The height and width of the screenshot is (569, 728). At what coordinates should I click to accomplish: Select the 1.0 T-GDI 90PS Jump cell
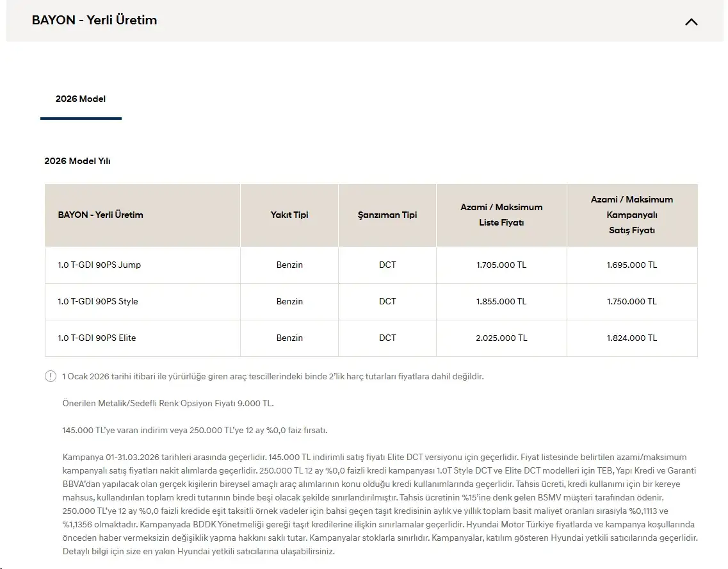pyautogui.click(x=143, y=265)
